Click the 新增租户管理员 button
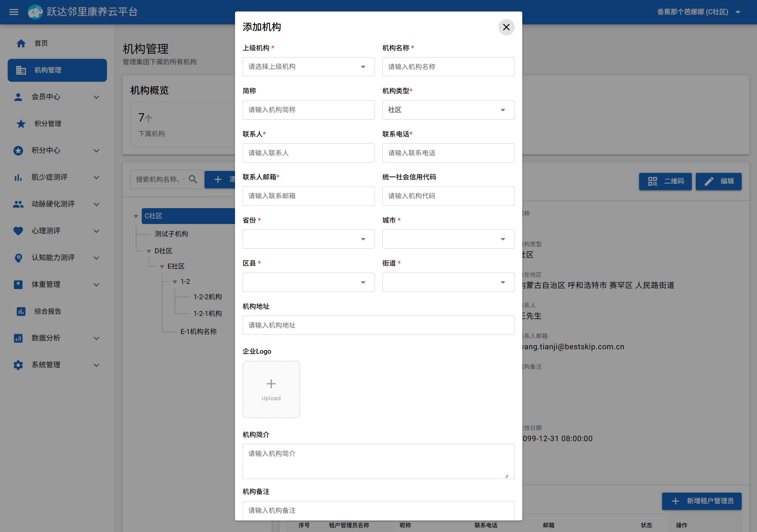The width and height of the screenshot is (757, 532). coord(702,501)
